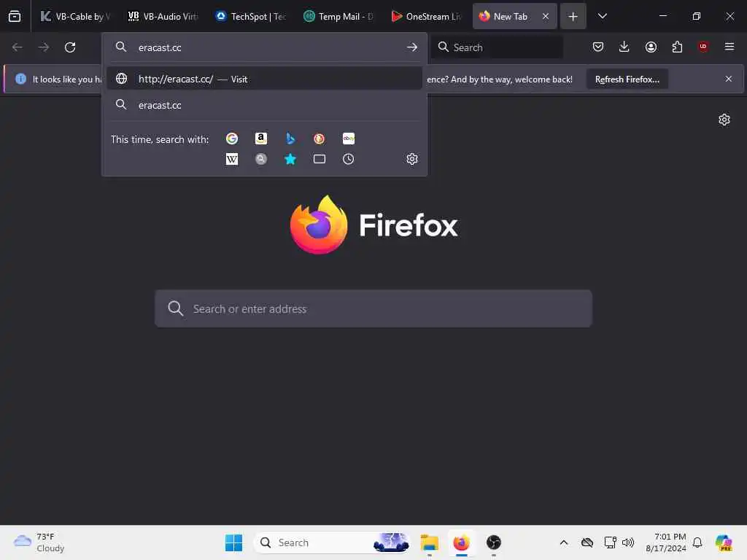The width and height of the screenshot is (747, 560).
Task: Search this time with Bing
Action: pyautogui.click(x=290, y=139)
